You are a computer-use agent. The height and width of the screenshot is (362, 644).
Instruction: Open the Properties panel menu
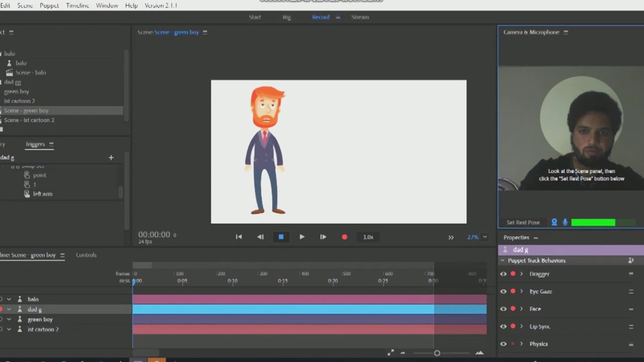click(535, 238)
